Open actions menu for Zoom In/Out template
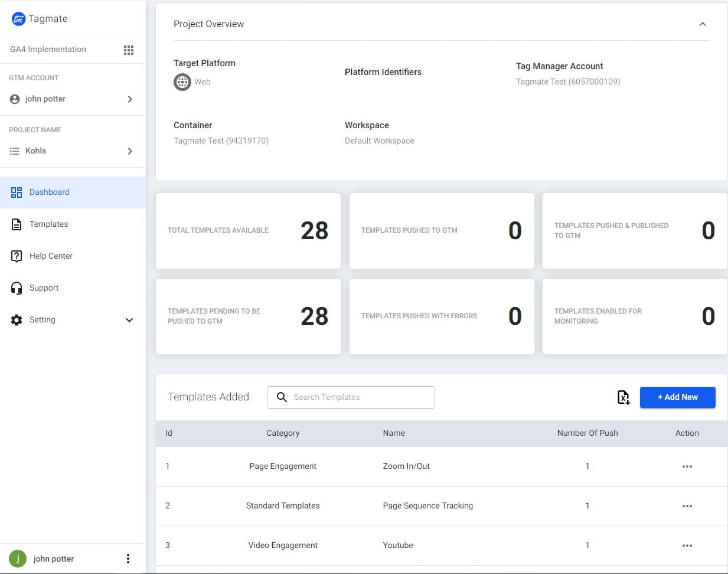This screenshot has height=574, width=728. click(x=687, y=466)
